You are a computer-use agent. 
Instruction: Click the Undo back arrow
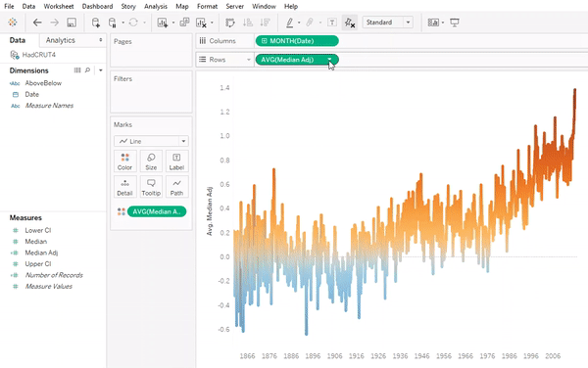point(37,23)
